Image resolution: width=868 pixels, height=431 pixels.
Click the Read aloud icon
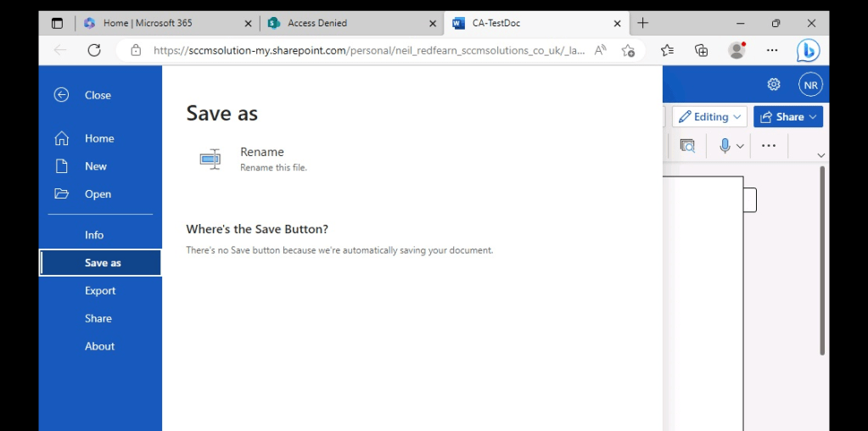point(600,50)
